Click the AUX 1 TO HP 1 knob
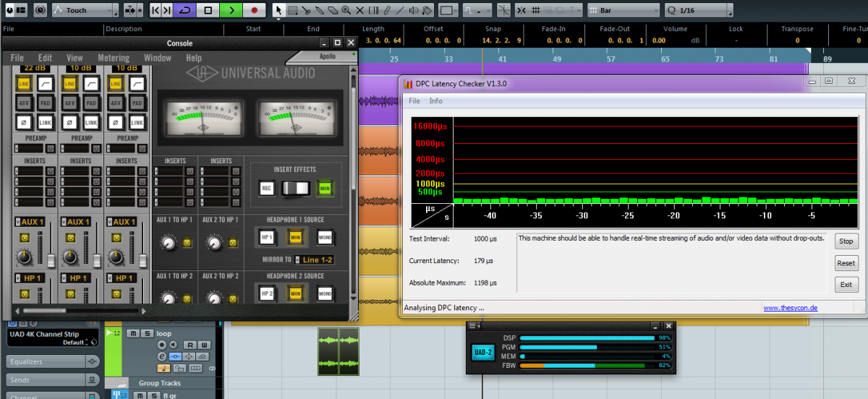Screen dimensions: 868x399 pos(169,244)
